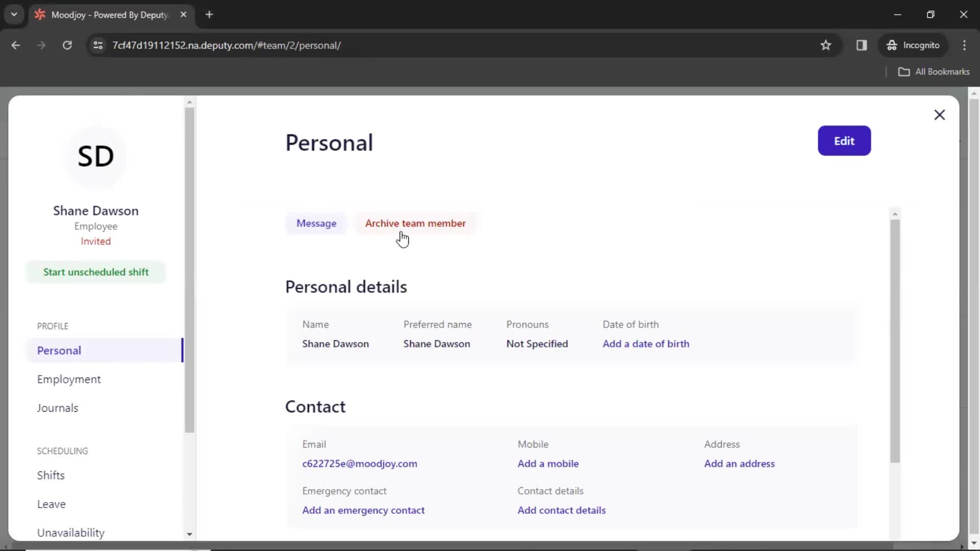This screenshot has width=980, height=551.
Task: Click Add a date of birth link
Action: pos(646,343)
